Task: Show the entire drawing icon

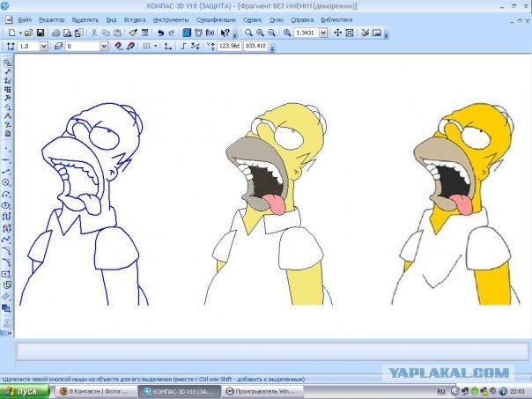Action: [x=350, y=33]
